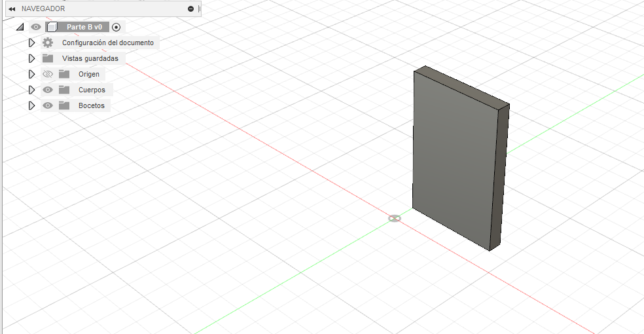The width and height of the screenshot is (644, 334).
Task: Expand the Vistas guardadas folder
Action: (31, 58)
